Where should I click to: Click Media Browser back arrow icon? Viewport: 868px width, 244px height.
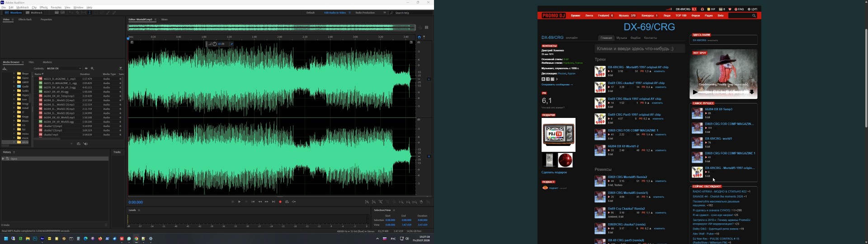click(x=86, y=68)
